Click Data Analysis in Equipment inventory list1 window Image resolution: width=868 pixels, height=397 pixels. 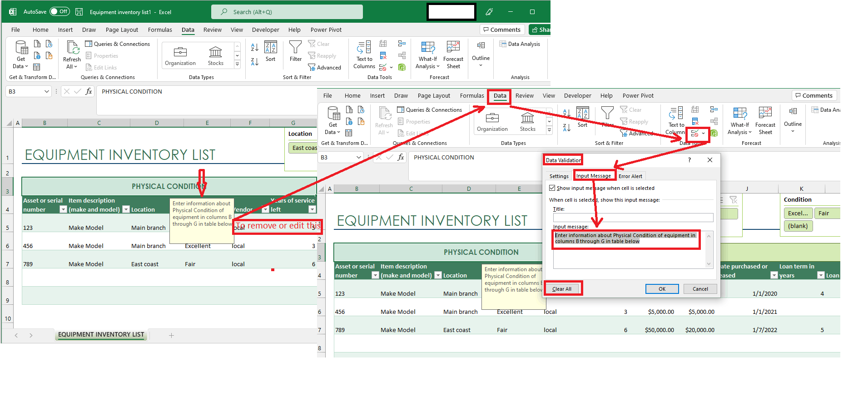pos(520,44)
